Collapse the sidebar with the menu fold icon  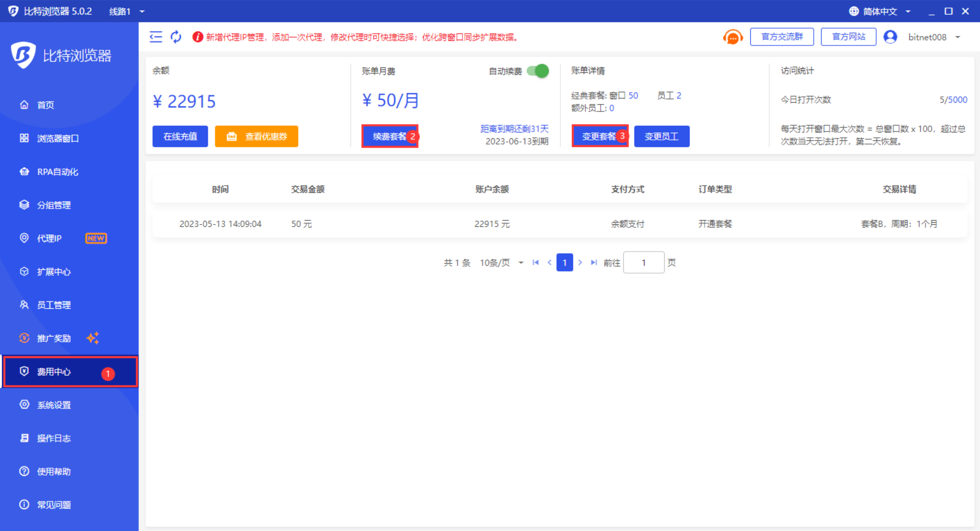156,37
